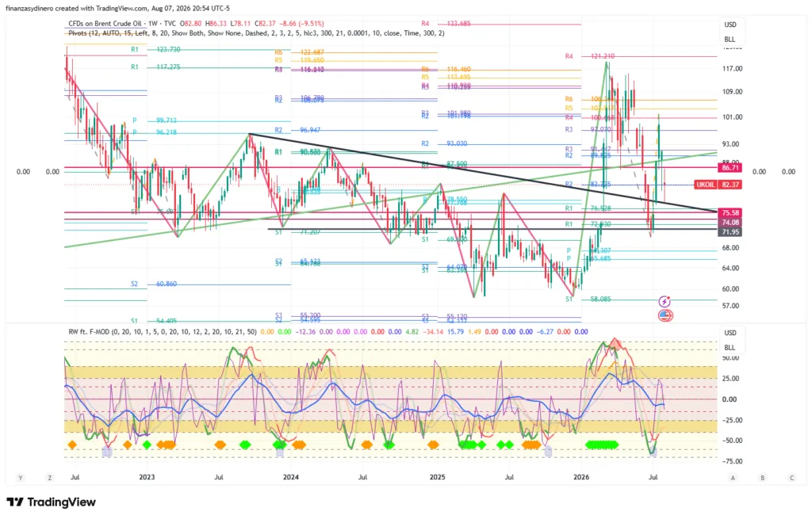Screen dimensions: 812x519
Task: Click the RW ft. F-MOD indicator legend
Action: point(162,332)
